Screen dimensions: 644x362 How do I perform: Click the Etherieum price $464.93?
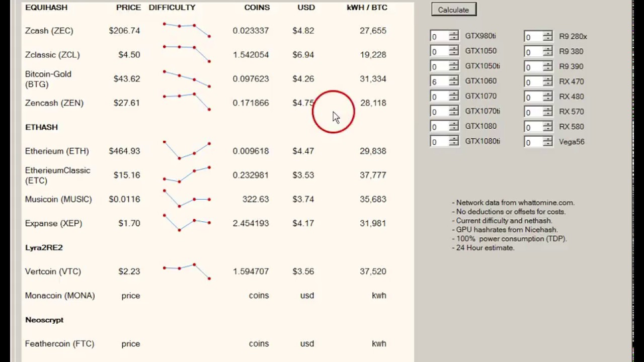[124, 151]
